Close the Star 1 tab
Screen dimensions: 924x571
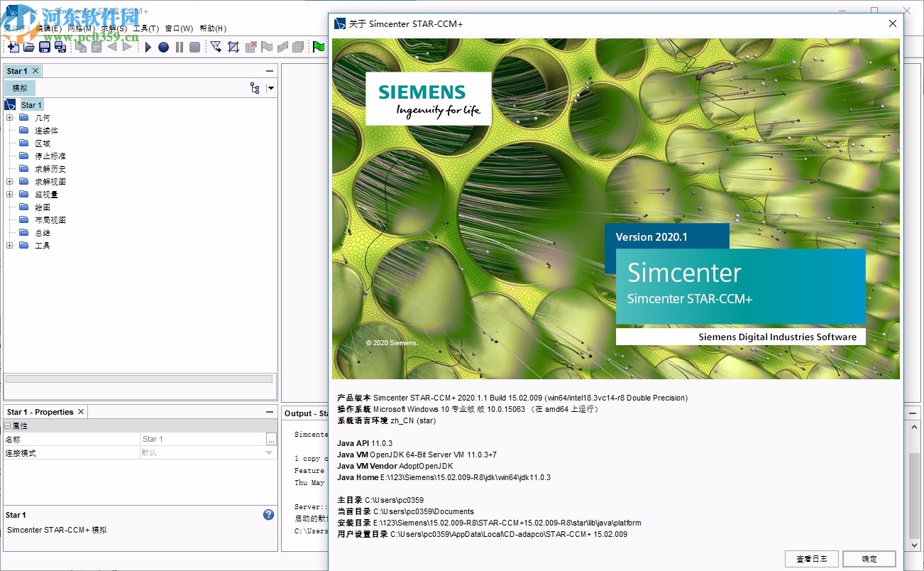coord(35,71)
